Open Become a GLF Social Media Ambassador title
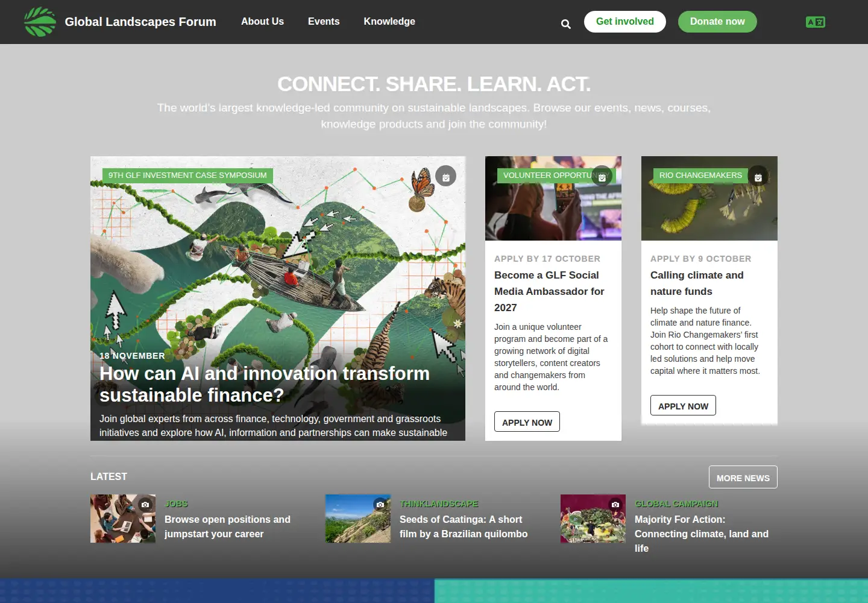The width and height of the screenshot is (868, 603). pyautogui.click(x=550, y=291)
